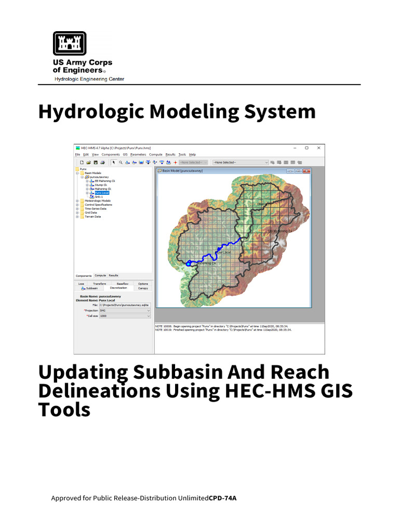Viewport: 399px width, 532px height.
Task: Open the Options editor tab
Action: coord(143,284)
